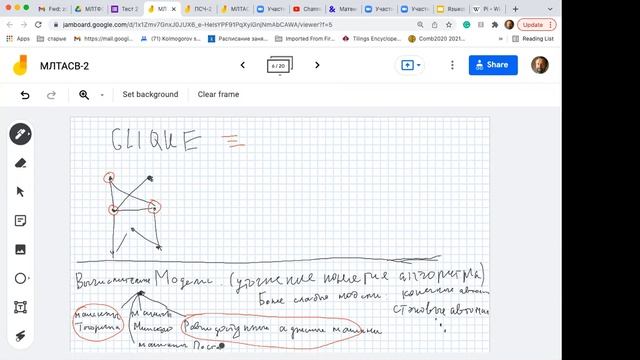The image size is (640, 360).
Task: Click Set background button
Action: click(x=150, y=94)
